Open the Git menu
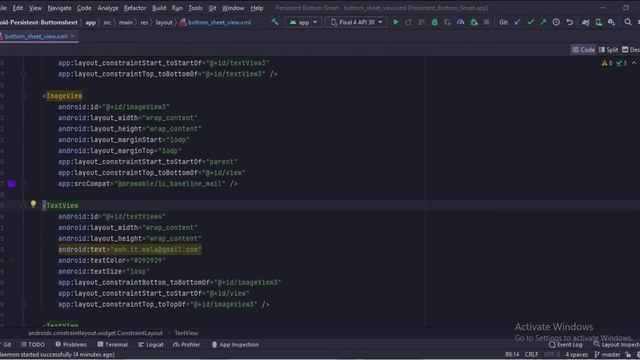The width and height of the screenshot is (640, 360). tap(212, 8)
